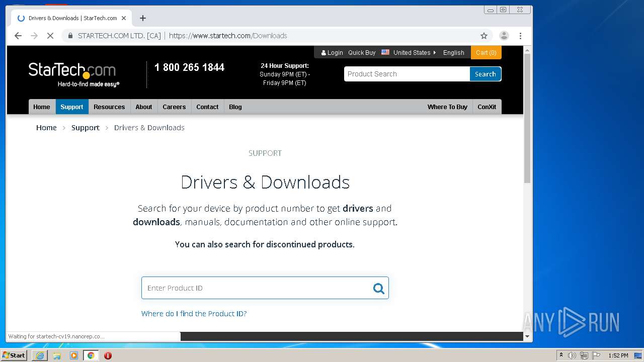Open the Where To Buy nav item
The image size is (644, 362).
click(447, 107)
